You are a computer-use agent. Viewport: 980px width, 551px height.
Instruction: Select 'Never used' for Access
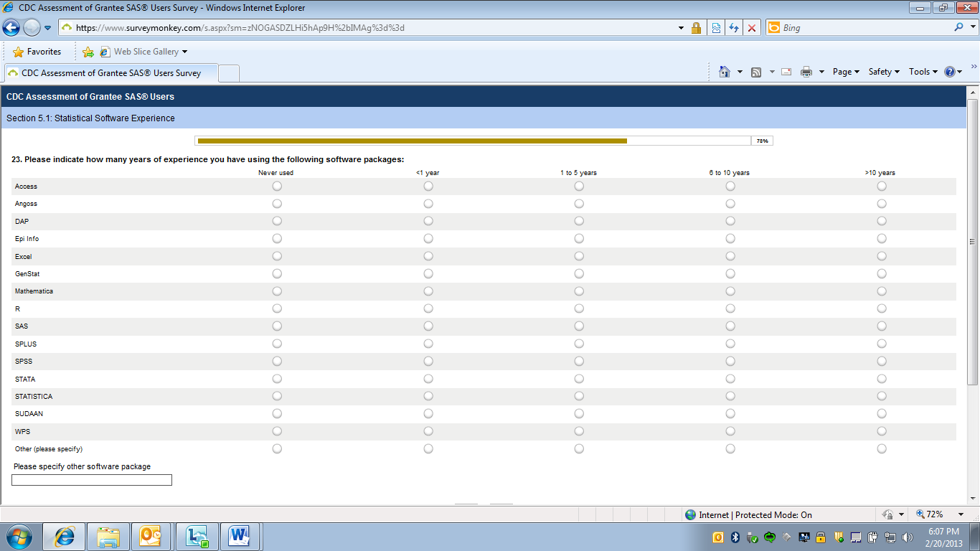(x=277, y=186)
